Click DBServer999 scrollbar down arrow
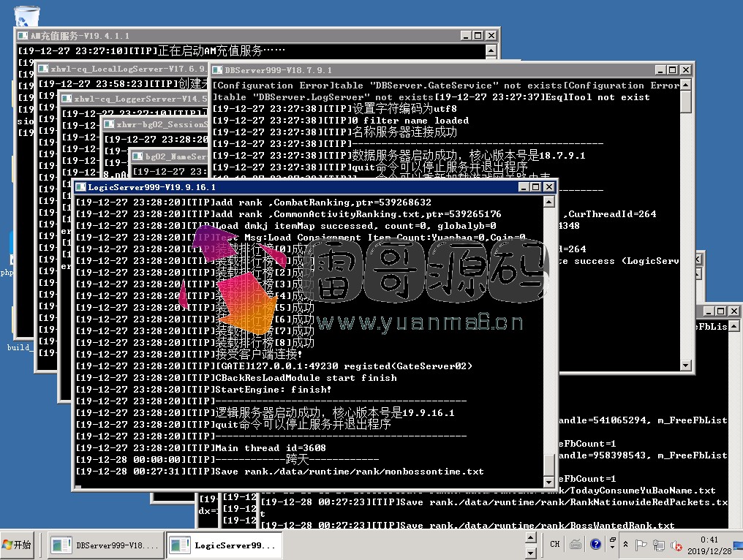This screenshot has height=560, width=743. (686, 365)
